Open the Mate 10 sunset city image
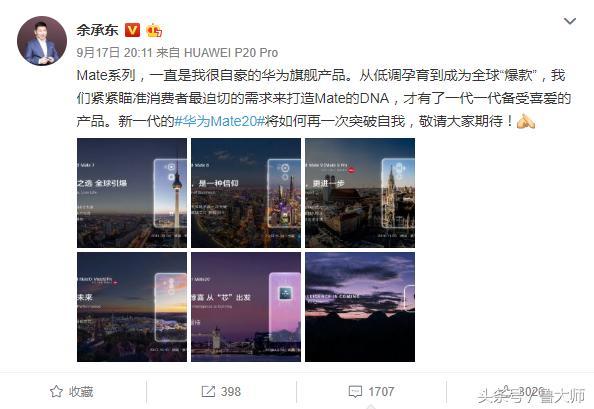This screenshot has height=409, width=594. (132, 307)
